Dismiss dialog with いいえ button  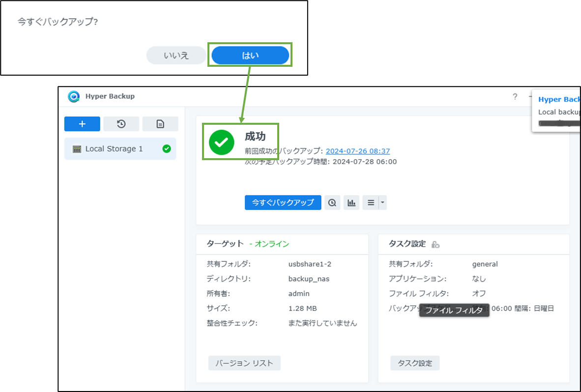click(x=176, y=55)
